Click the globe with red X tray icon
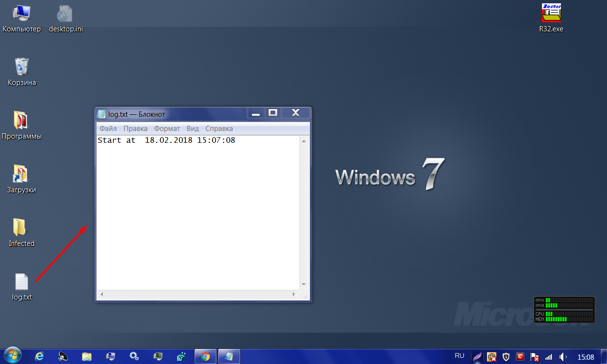 pyautogui.click(x=492, y=356)
